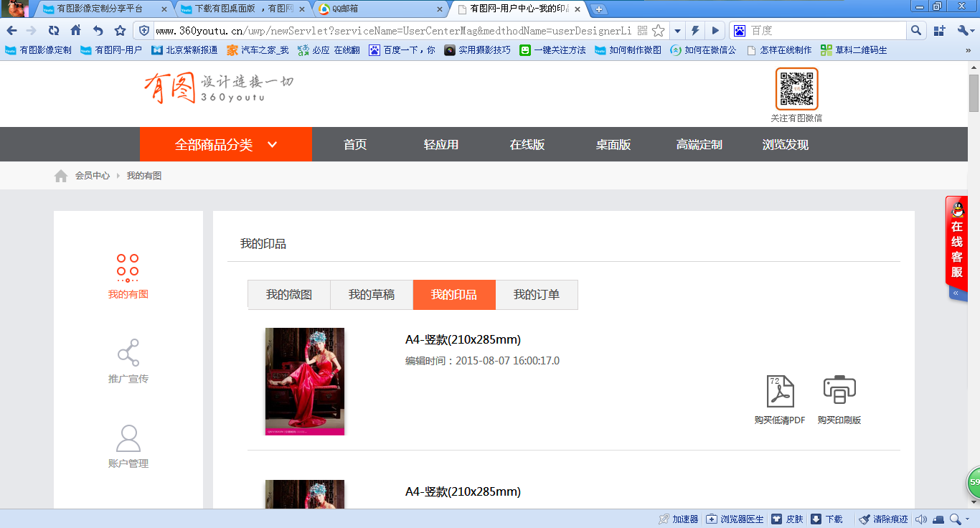This screenshot has height=528, width=980.
Task: Open the 轻应用 nav item
Action: pyautogui.click(x=441, y=144)
